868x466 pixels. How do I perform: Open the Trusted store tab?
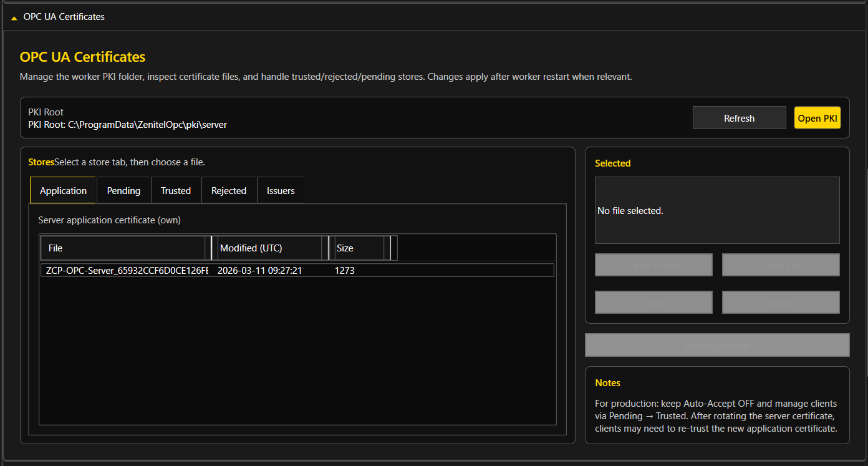(176, 191)
